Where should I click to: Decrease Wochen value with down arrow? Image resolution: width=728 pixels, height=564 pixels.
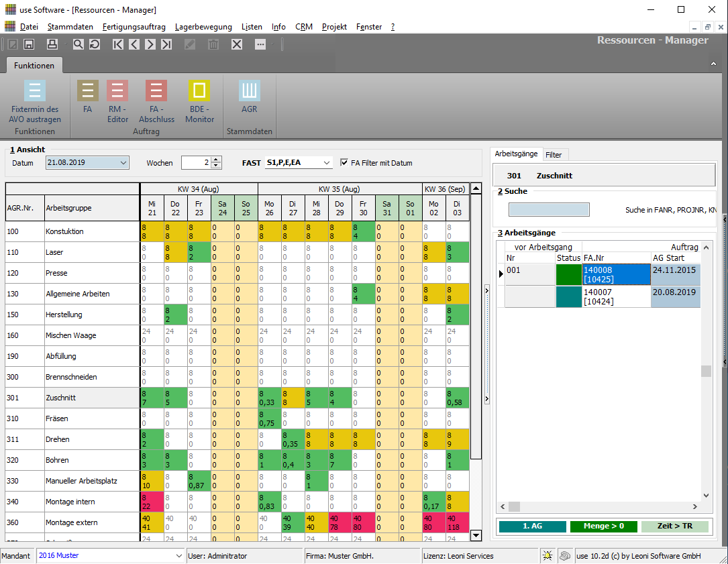pyautogui.click(x=216, y=165)
